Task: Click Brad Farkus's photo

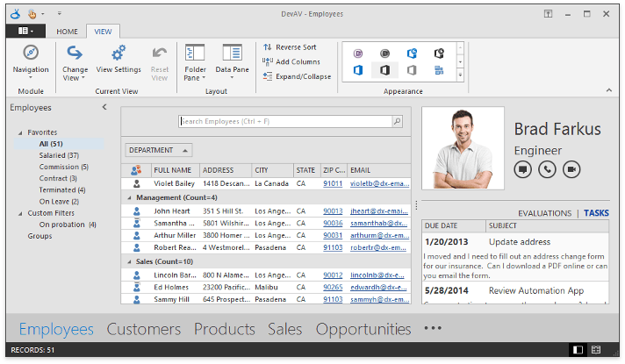Action: [x=463, y=148]
